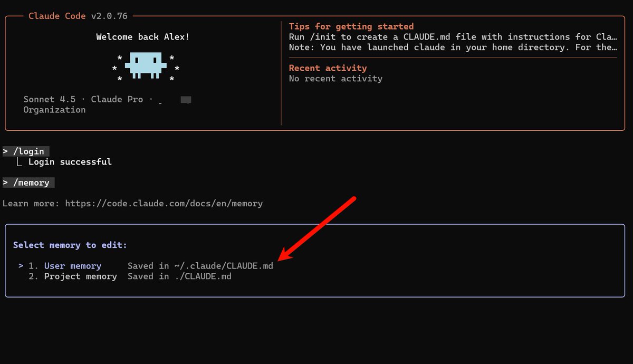Click the "/memory" command entry
This screenshot has height=364, width=633.
[x=28, y=183]
